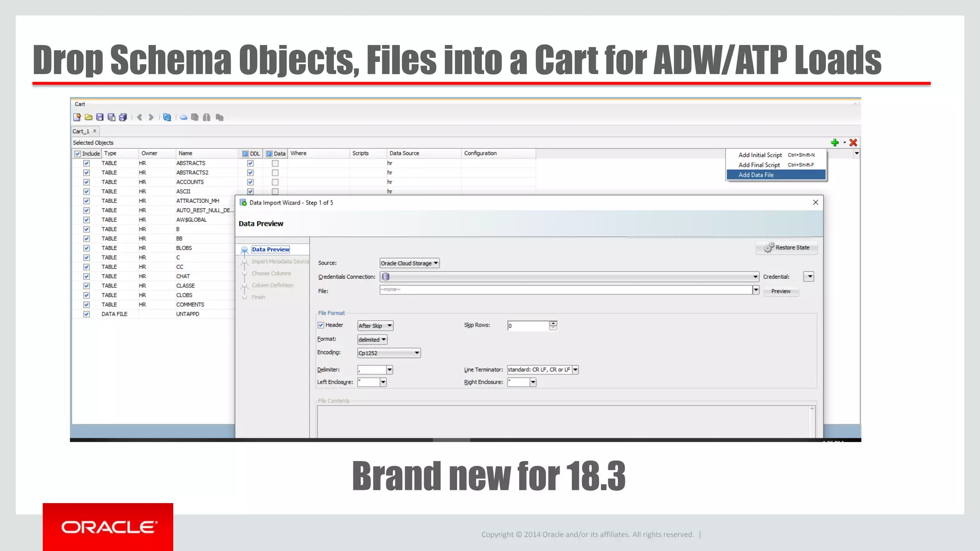Toggle the Include header checkbox
The image size is (980, 551).
78,154
